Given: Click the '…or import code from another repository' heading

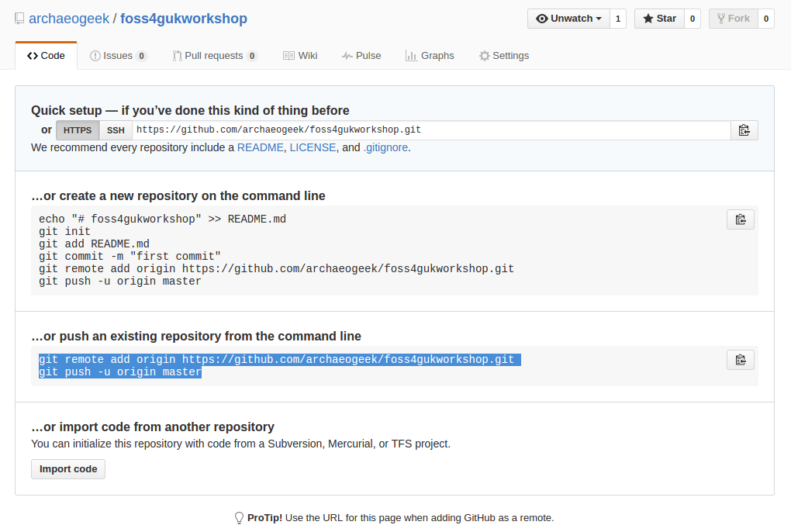Looking at the screenshot, I should click(x=153, y=427).
